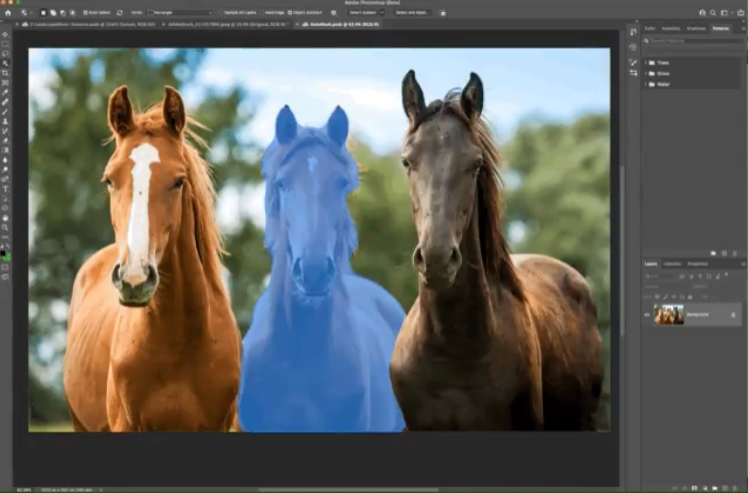This screenshot has height=493, width=748.
Task: Select the Move tool
Action: click(x=5, y=34)
